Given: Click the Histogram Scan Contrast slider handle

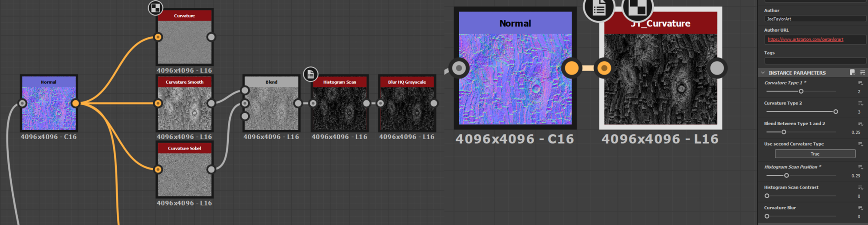Looking at the screenshot, I should (x=767, y=196).
